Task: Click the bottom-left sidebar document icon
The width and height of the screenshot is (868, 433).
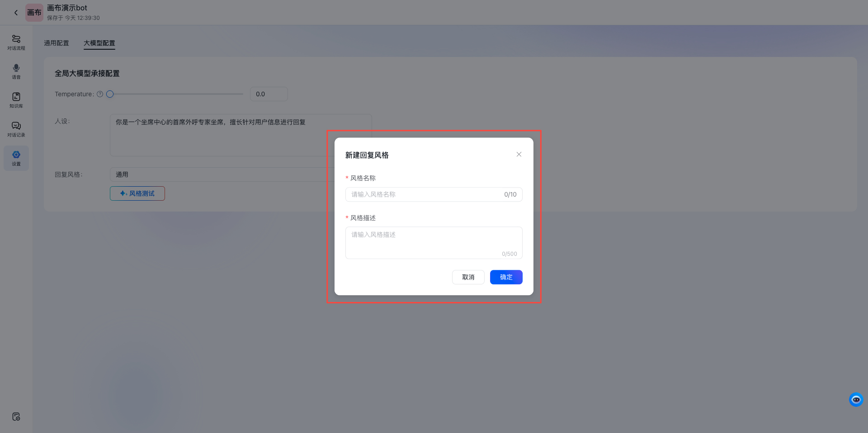Action: tap(16, 416)
